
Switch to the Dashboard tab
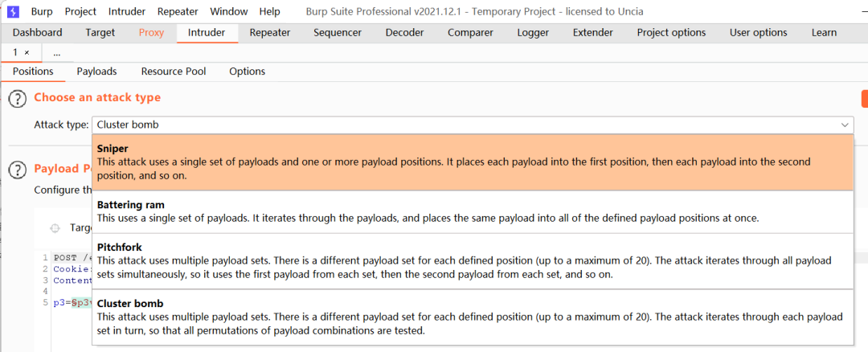[x=38, y=33]
